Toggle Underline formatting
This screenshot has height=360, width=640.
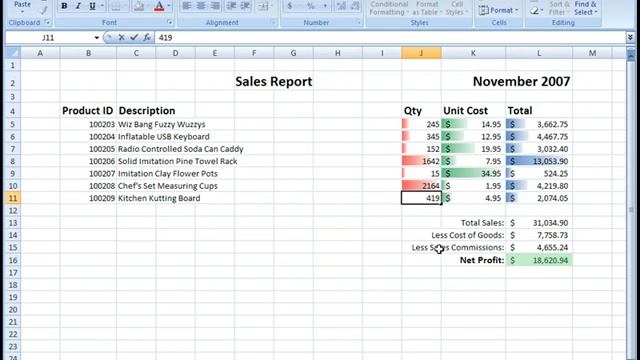[92, 6]
